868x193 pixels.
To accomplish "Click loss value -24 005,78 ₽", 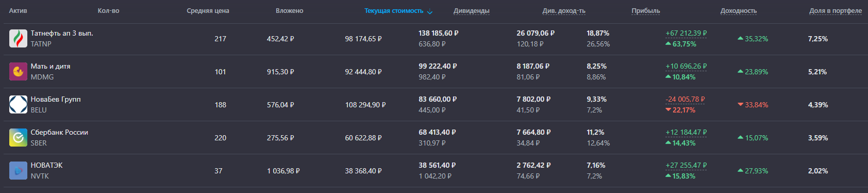I will (x=685, y=100).
